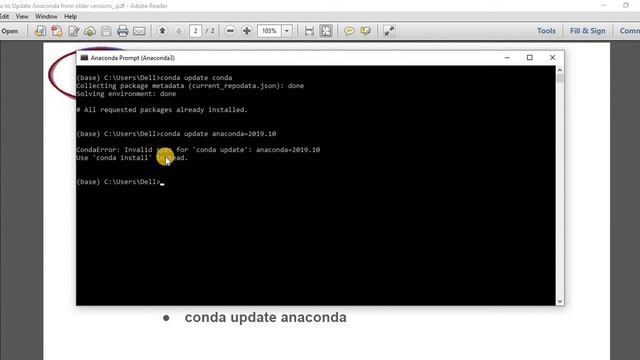
Task: Click Anaconda Prompt scrollbar down arrow
Action: tap(560, 302)
